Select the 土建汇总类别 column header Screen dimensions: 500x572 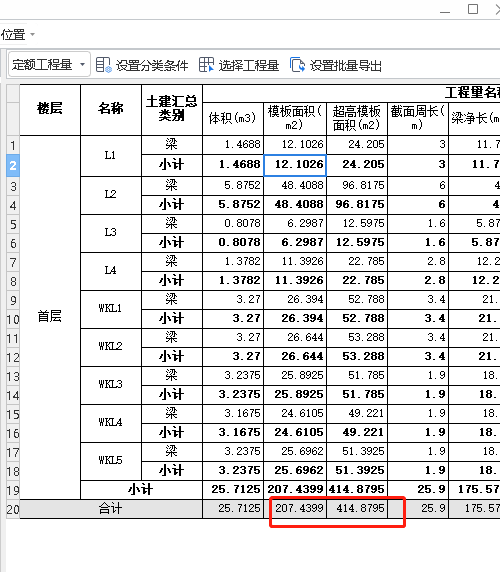(x=172, y=110)
